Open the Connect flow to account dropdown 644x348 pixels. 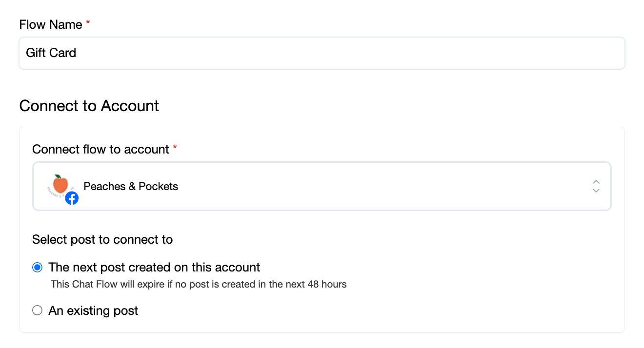coord(322,186)
